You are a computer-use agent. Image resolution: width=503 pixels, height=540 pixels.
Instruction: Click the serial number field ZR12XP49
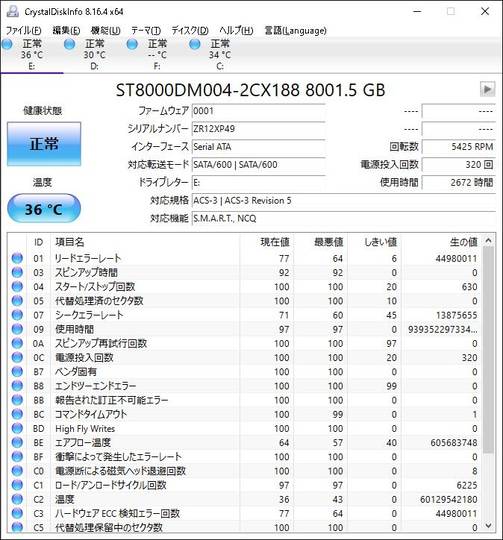258,129
